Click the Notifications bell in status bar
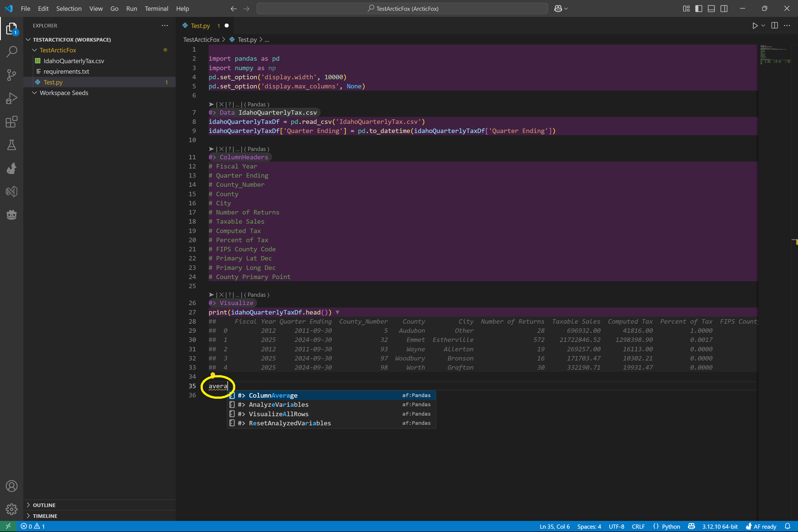The image size is (798, 532). 788,526
